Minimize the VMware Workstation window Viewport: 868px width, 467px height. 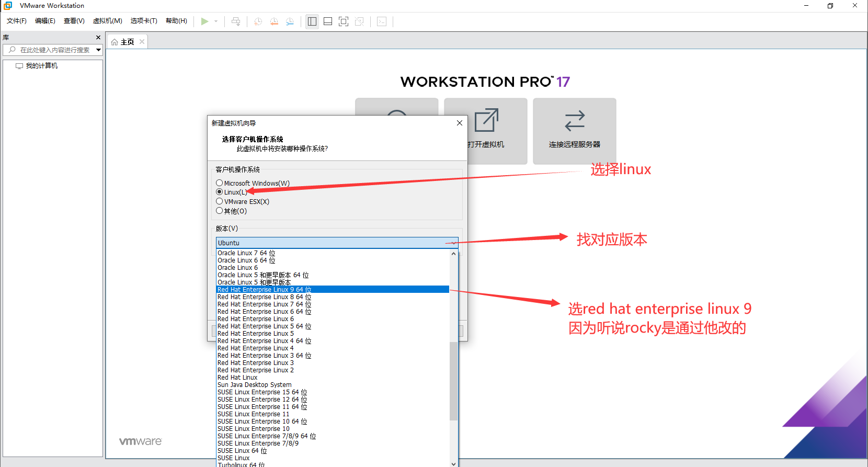tap(806, 6)
